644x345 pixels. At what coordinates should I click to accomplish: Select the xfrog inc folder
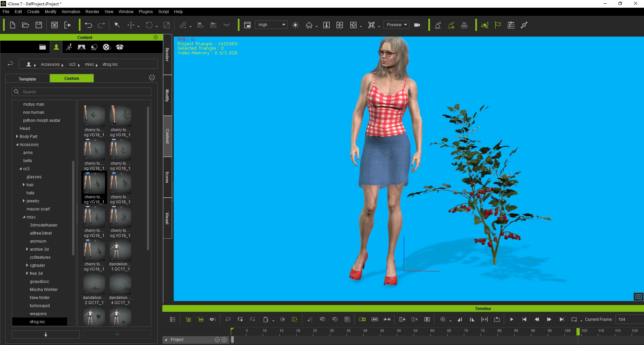pyautogui.click(x=40, y=322)
